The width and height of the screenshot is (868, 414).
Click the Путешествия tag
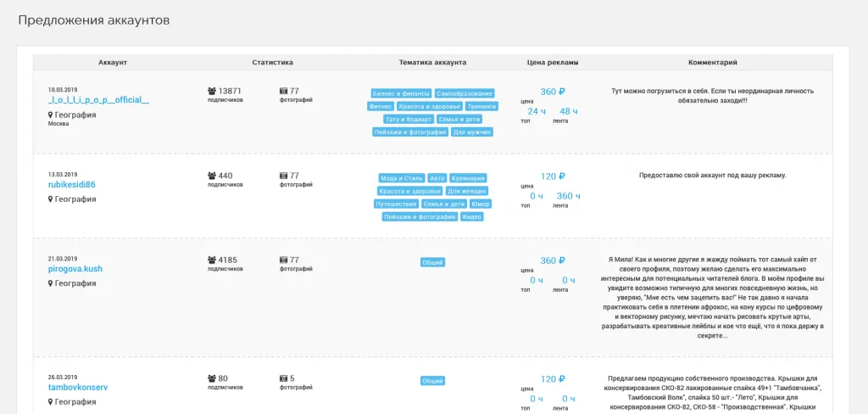click(396, 204)
